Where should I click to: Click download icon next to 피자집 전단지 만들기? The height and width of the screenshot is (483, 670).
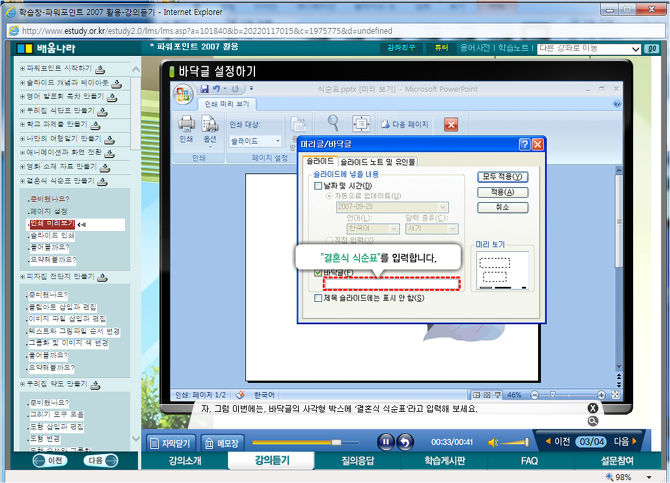[x=102, y=278]
